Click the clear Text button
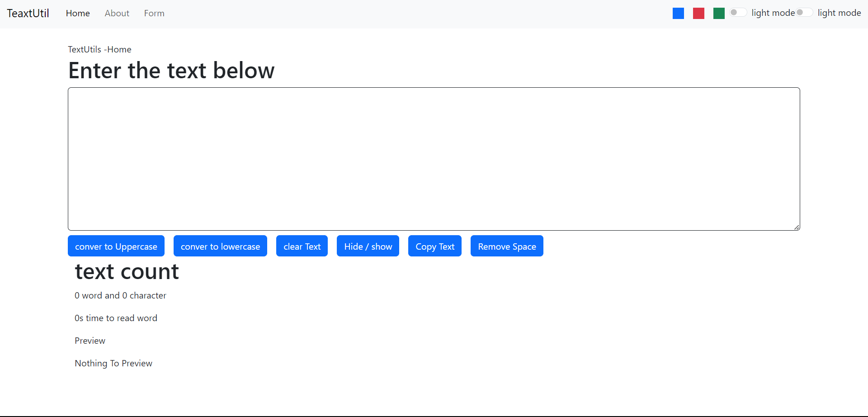Viewport: 868px width, 417px height. 302,246
